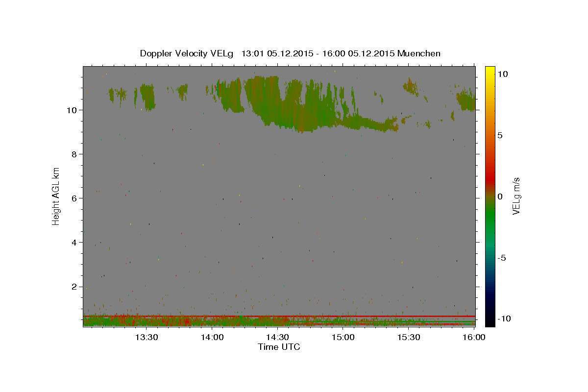Click the 16:00 time tick label
This screenshot has width=588, height=392.
(x=473, y=337)
